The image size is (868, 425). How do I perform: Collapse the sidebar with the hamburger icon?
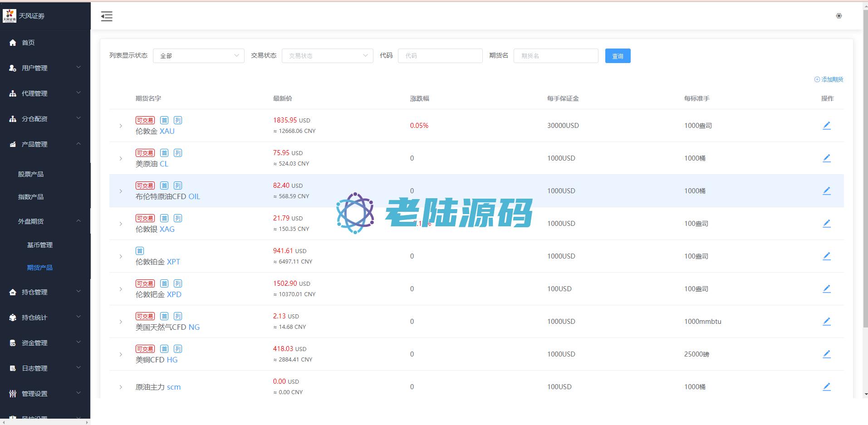(107, 16)
